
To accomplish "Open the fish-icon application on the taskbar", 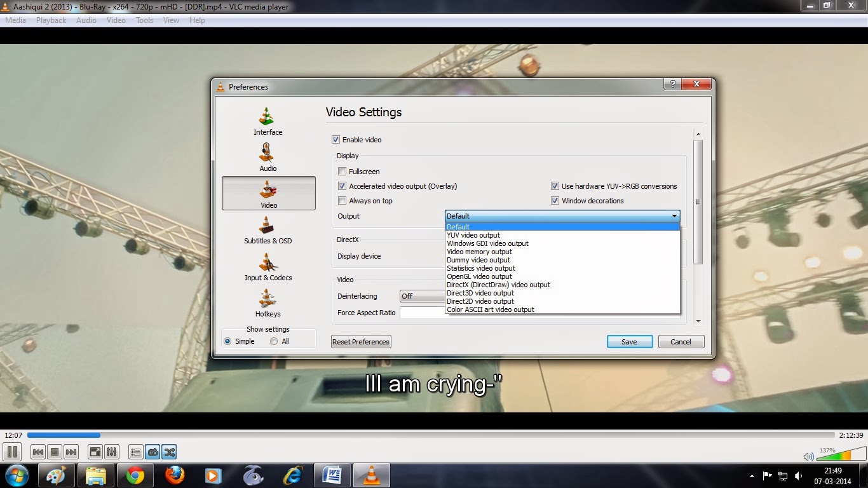I will pyautogui.click(x=253, y=475).
